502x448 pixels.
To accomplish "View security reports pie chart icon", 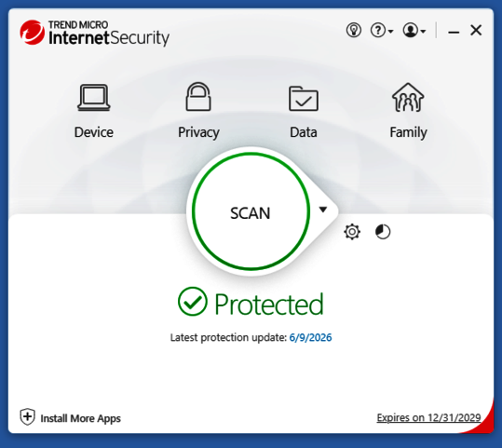I will click(x=383, y=232).
